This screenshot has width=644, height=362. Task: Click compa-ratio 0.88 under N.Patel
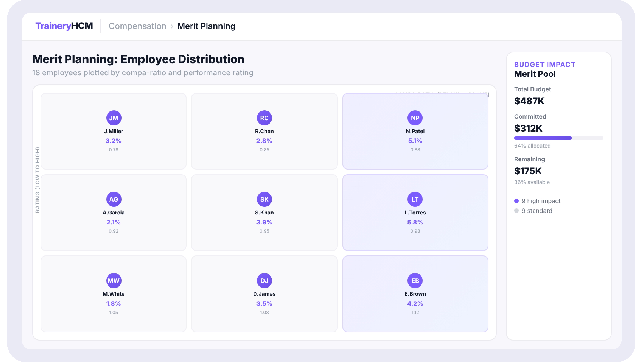415,150
